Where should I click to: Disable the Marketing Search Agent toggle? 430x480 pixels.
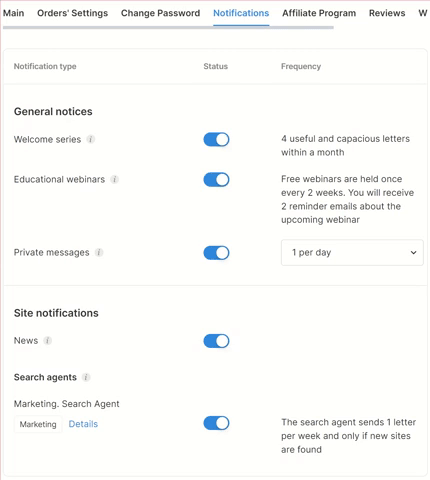point(216,423)
